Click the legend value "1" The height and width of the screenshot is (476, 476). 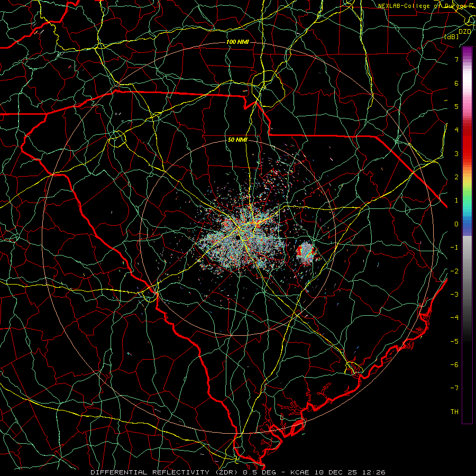pos(456,200)
